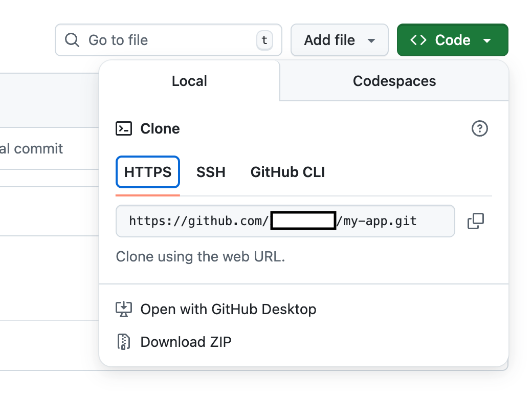This screenshot has width=532, height=396.
Task: Focus the Go to file search field
Action: 168,40
